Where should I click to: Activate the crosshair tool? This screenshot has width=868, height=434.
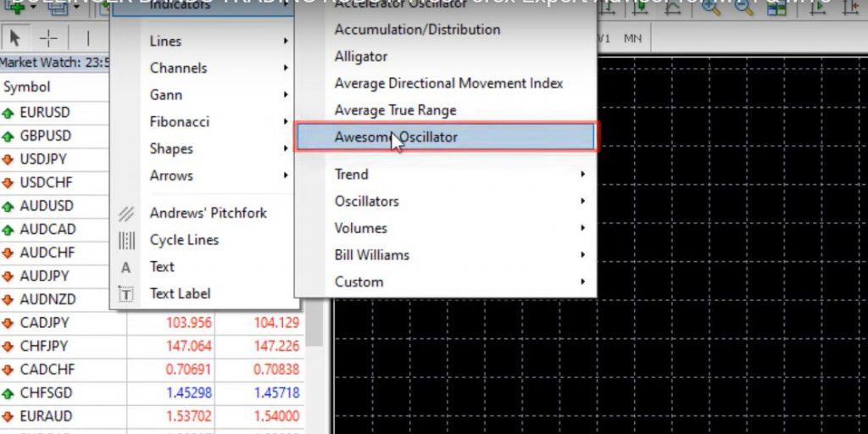pyautogui.click(x=49, y=38)
